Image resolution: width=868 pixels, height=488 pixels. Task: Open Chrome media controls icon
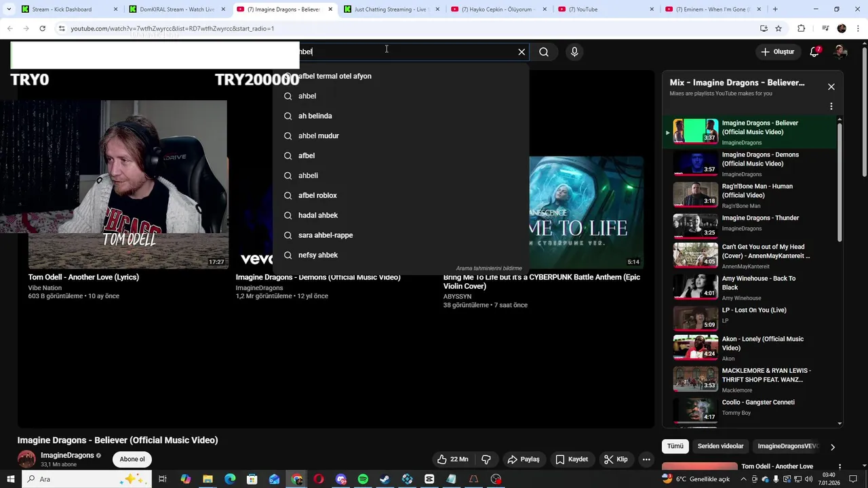[825, 28]
